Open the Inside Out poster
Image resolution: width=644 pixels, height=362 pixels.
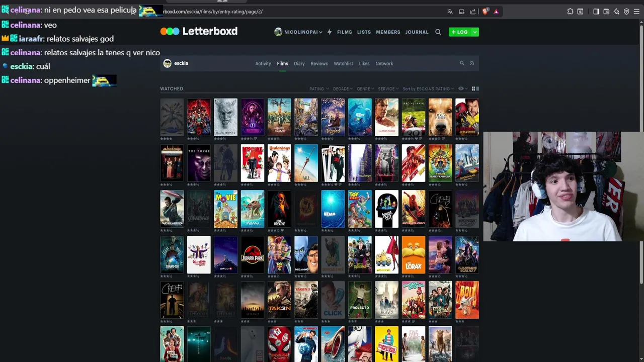[x=386, y=209]
